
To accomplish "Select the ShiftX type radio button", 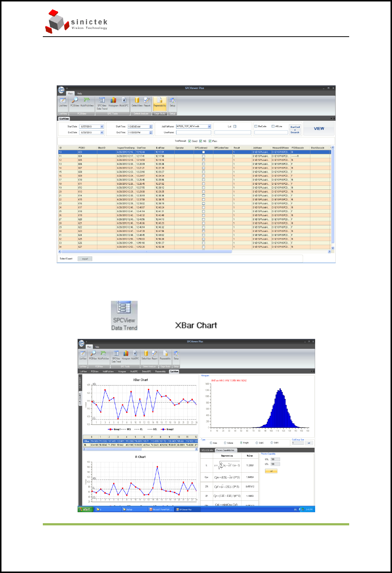I will (257, 443).
